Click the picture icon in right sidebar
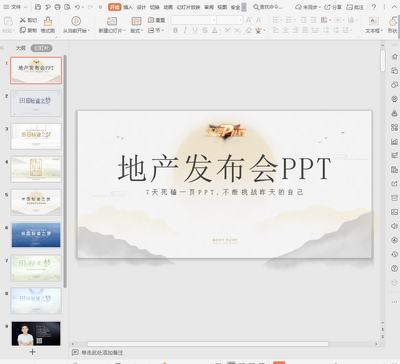Screen dimensions: 400x364 point(395,212)
